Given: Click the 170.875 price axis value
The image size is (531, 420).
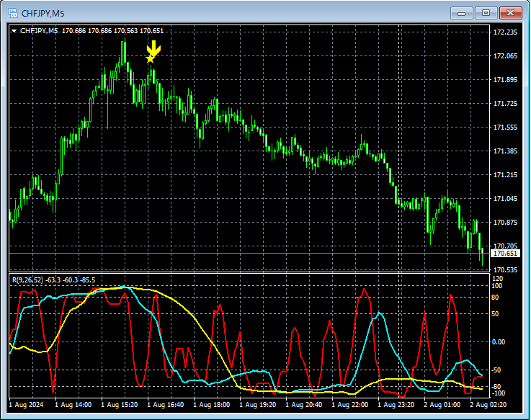Looking at the screenshot, I should coord(505,222).
